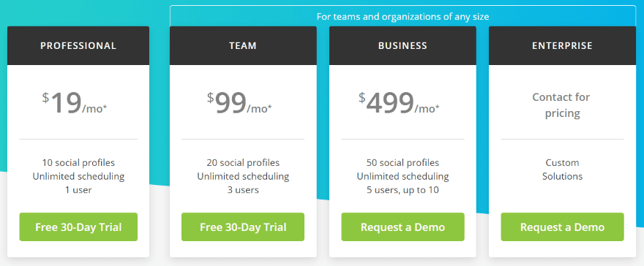644x266 pixels.
Task: Select the ENTERPRISE plan header
Action: click(x=562, y=46)
